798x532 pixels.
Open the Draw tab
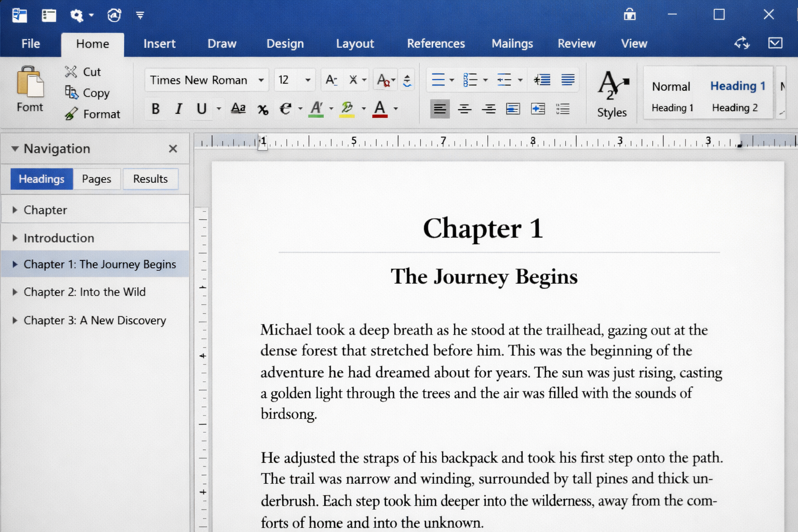tap(222, 44)
